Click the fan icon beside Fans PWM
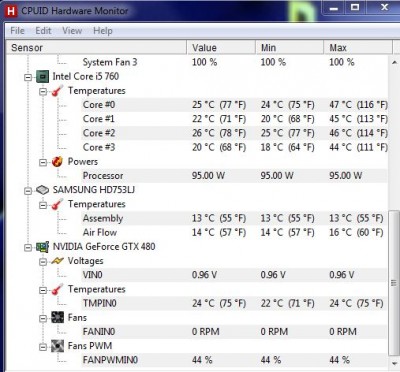Screen dimensions: 400x372 (57, 346)
